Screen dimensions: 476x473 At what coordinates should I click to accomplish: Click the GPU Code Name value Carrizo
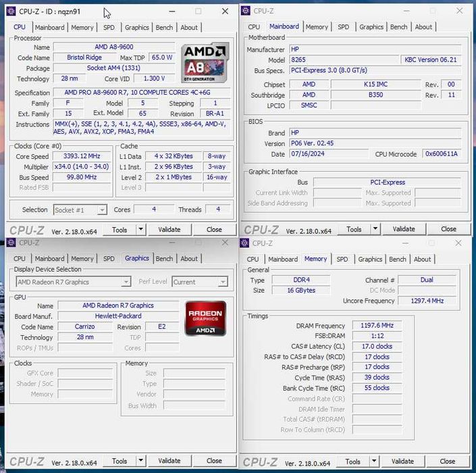[x=85, y=326]
